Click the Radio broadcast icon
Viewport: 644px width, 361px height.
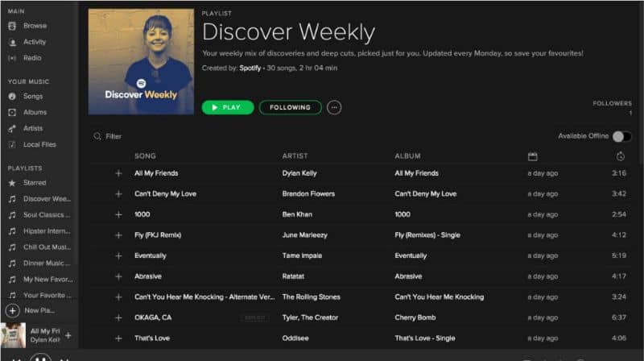click(12, 58)
